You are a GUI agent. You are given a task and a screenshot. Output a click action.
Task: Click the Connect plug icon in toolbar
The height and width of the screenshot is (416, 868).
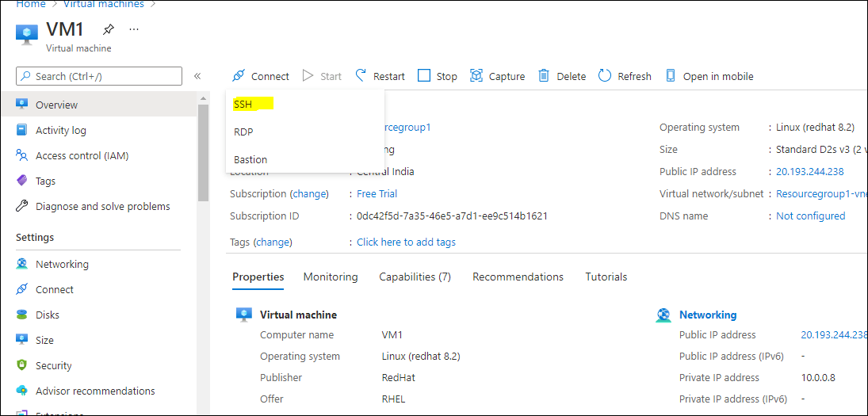tap(238, 76)
